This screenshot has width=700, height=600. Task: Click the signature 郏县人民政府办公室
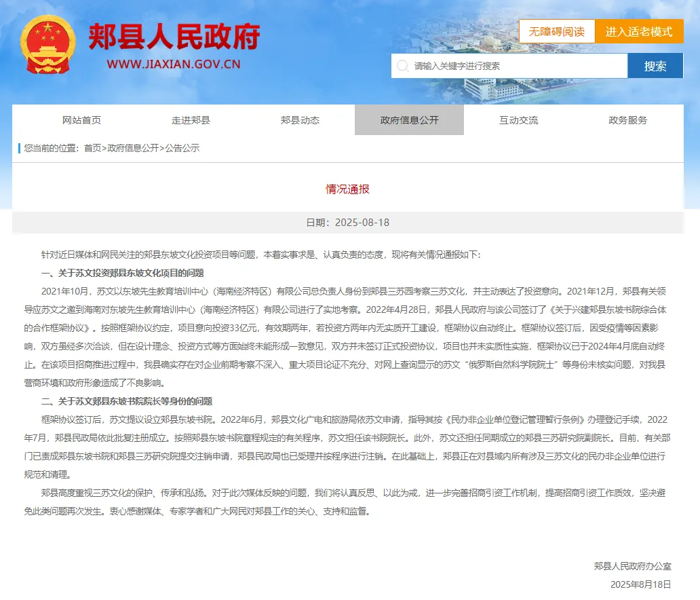click(x=633, y=566)
